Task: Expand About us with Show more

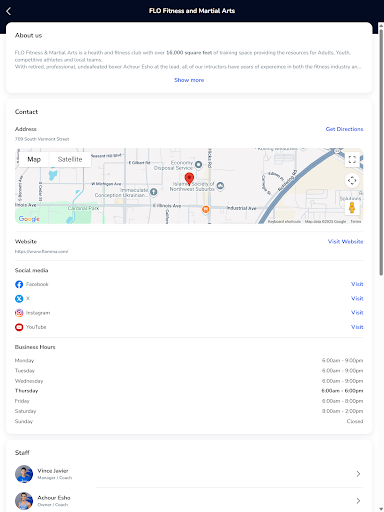Action: pos(189,80)
